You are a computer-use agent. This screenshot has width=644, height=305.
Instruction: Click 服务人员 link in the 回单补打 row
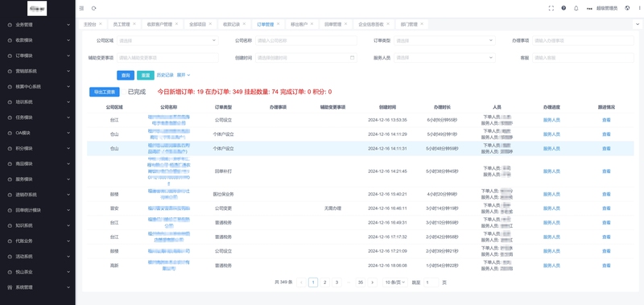coord(551,171)
